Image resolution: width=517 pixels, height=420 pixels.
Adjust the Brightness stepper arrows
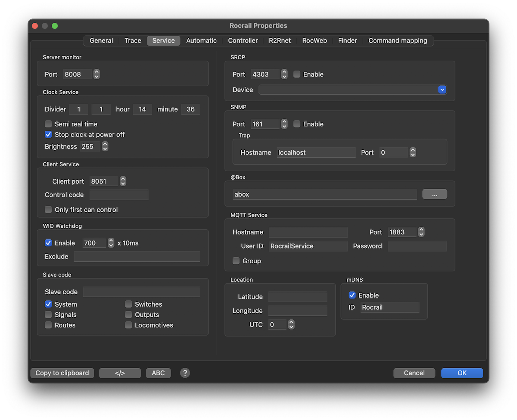(x=105, y=147)
